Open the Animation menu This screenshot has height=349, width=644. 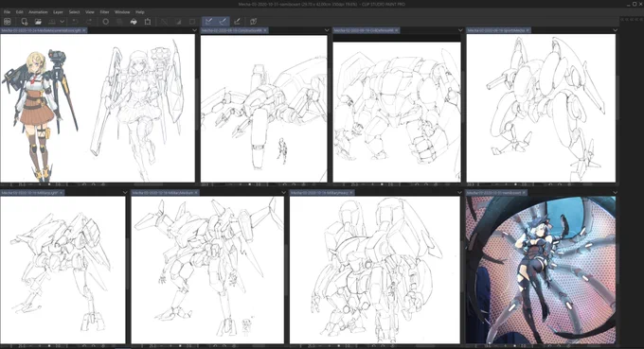click(38, 12)
